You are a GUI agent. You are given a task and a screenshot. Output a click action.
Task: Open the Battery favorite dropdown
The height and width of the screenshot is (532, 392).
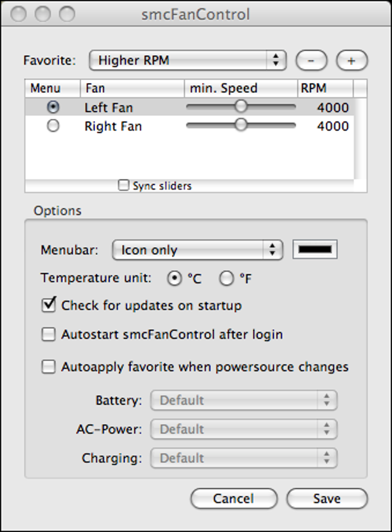tap(244, 401)
